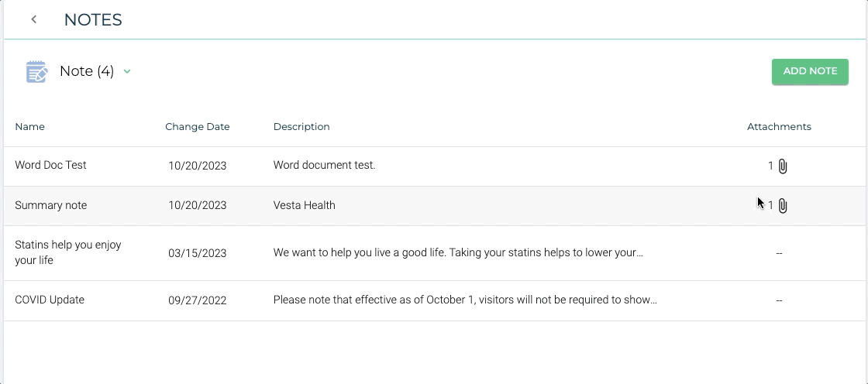Click the Attachments column header
This screenshot has height=384, width=868.
point(779,127)
